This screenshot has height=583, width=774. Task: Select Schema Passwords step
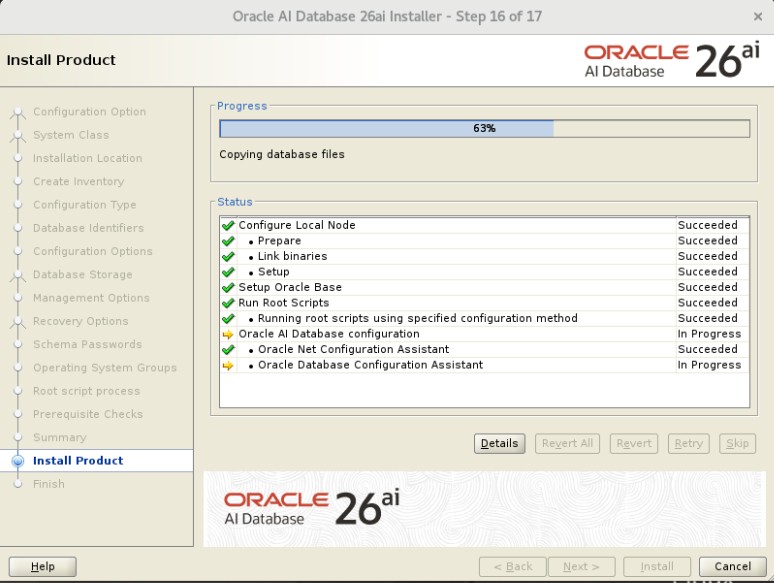click(87, 344)
